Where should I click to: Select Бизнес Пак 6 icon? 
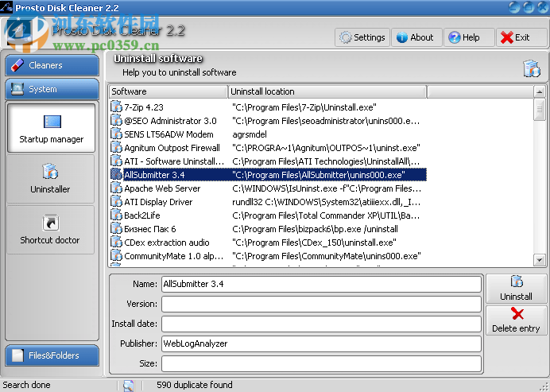pyautogui.click(x=117, y=229)
